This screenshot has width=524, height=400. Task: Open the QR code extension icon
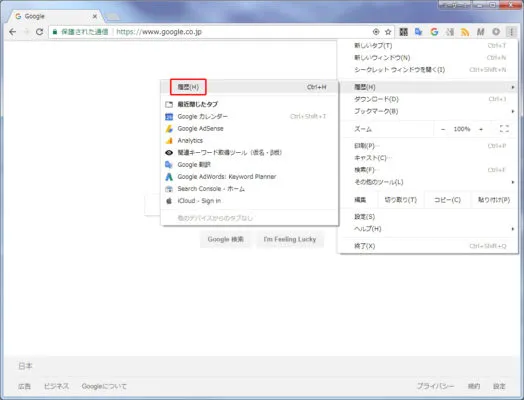tap(404, 32)
